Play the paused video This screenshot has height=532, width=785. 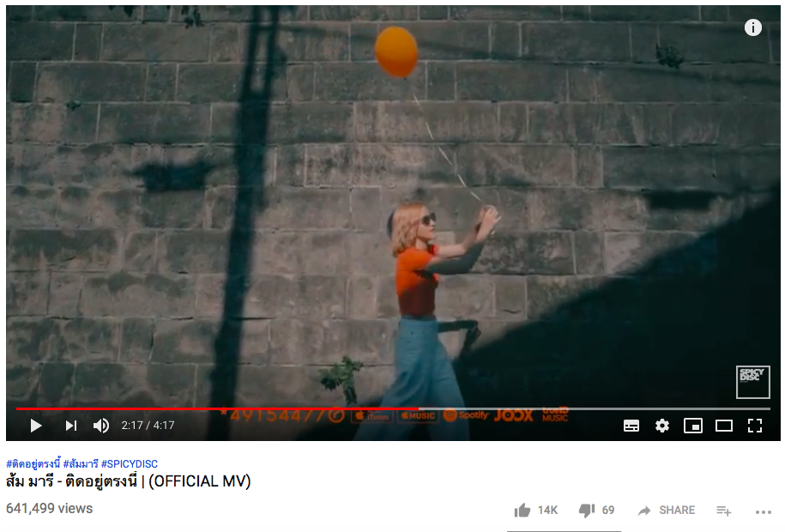tap(36, 426)
